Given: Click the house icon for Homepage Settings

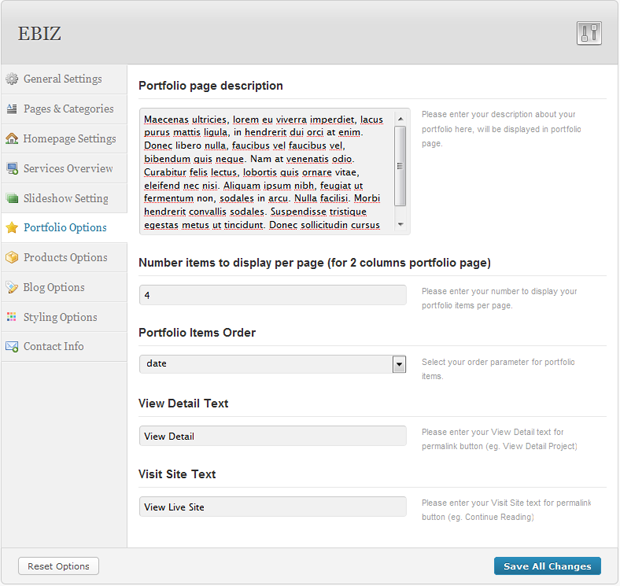Looking at the screenshot, I should [12, 139].
